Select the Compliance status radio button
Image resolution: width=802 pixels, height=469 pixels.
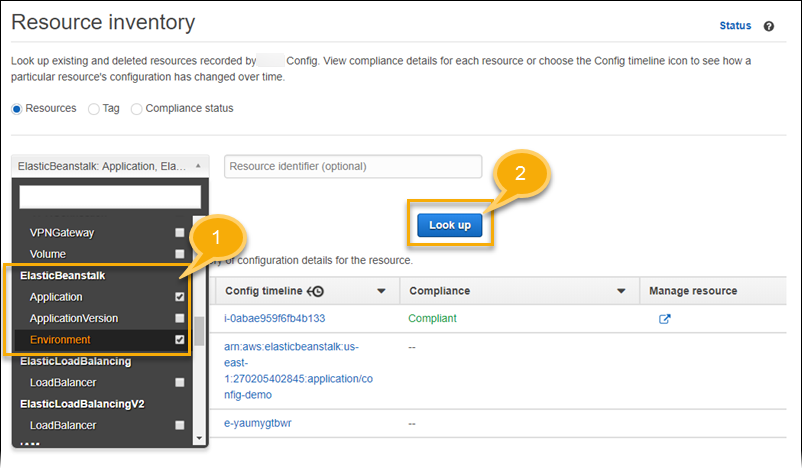tap(137, 108)
